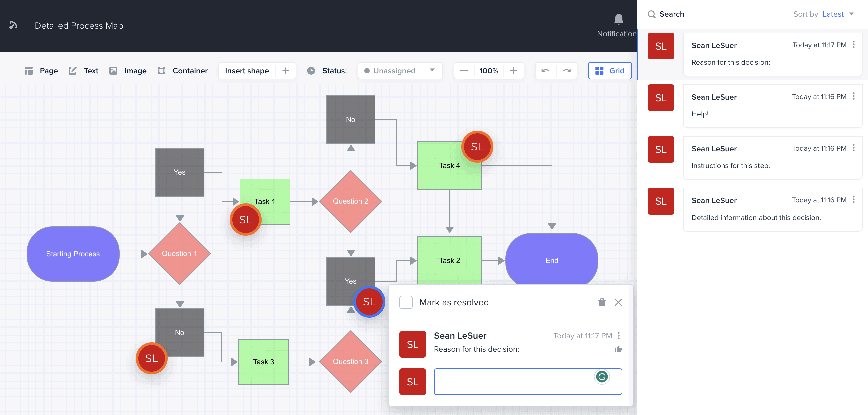Open Notifications via bell icon
This screenshot has width=868, height=415.
click(619, 19)
